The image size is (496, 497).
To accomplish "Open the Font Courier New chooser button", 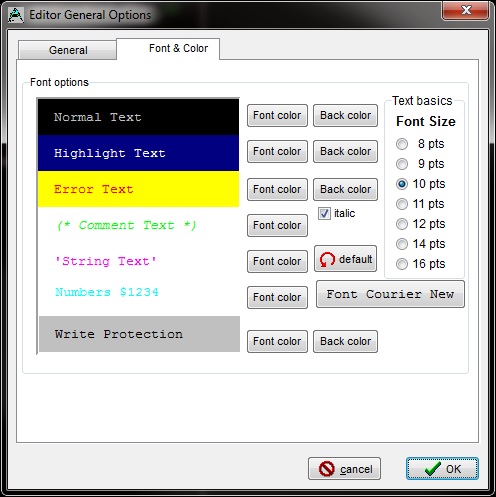I will click(390, 294).
